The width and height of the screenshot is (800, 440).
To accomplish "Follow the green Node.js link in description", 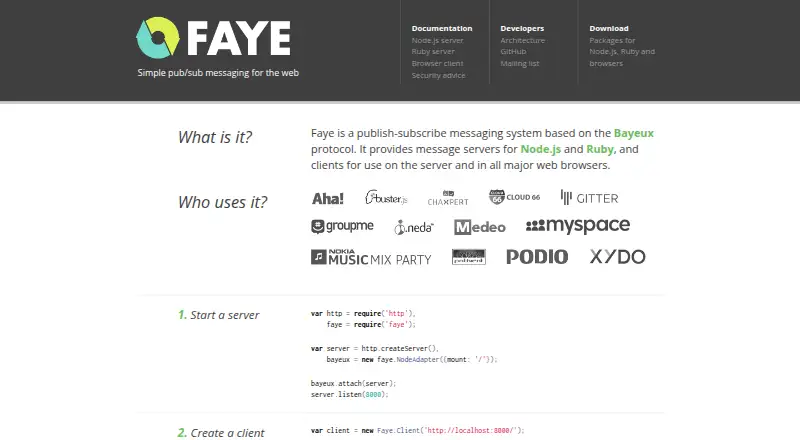I will coord(540,149).
